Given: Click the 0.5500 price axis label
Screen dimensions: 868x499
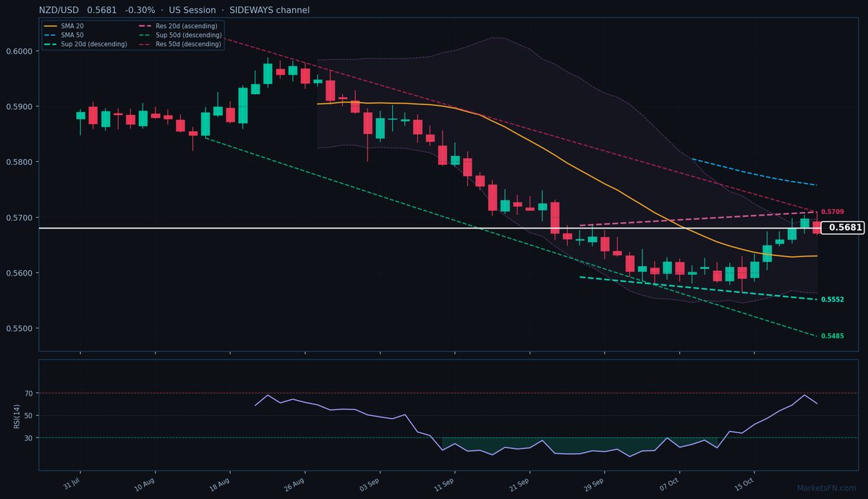Looking at the screenshot, I should tap(19, 328).
